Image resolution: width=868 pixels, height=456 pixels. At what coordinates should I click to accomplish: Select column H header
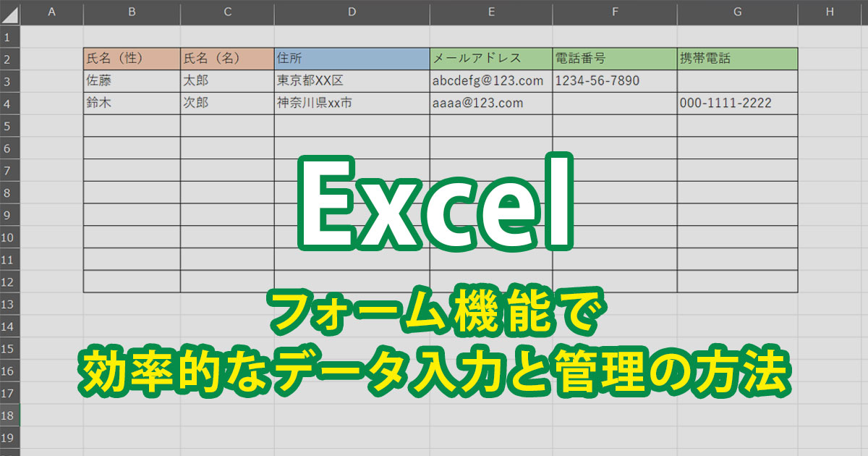click(x=829, y=12)
